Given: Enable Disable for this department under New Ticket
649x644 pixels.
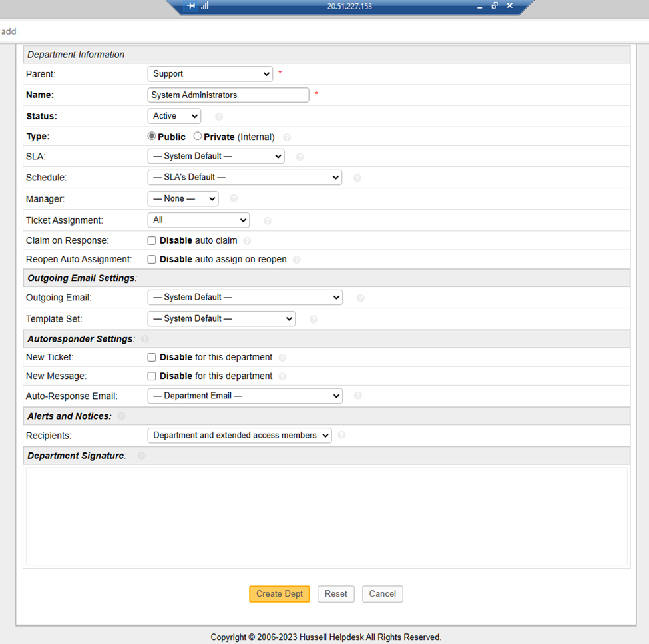Looking at the screenshot, I should point(152,357).
